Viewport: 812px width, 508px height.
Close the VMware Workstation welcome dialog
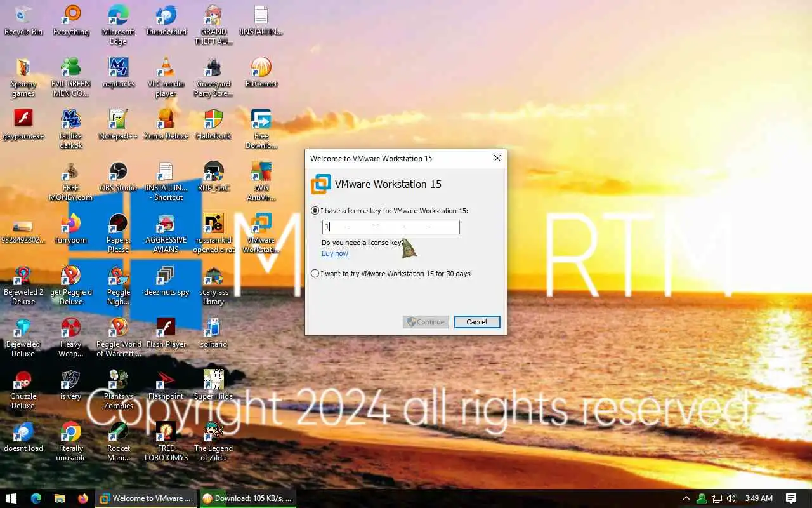point(497,158)
